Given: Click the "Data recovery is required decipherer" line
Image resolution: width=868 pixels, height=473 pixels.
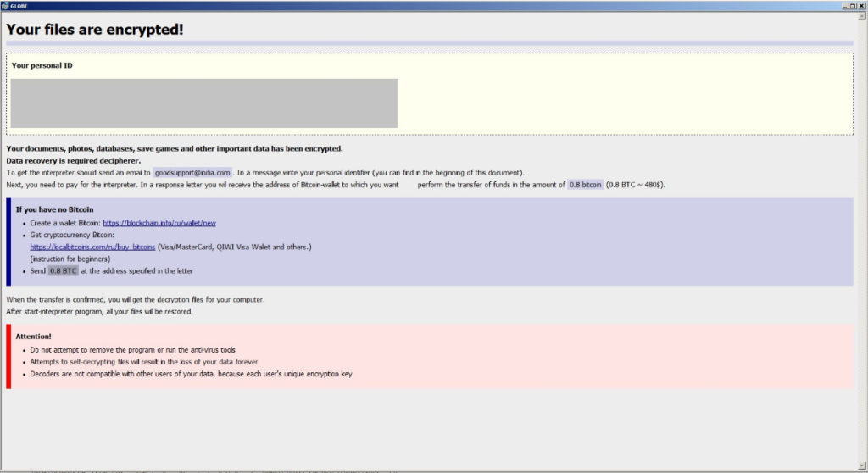Looking at the screenshot, I should [x=73, y=160].
